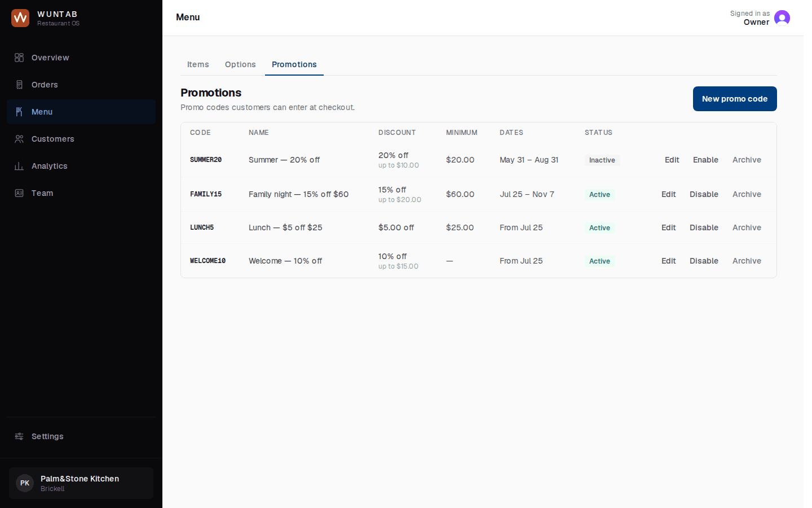The height and width of the screenshot is (508, 812).
Task: Click the PK restaurant avatar badge
Action: click(x=25, y=483)
